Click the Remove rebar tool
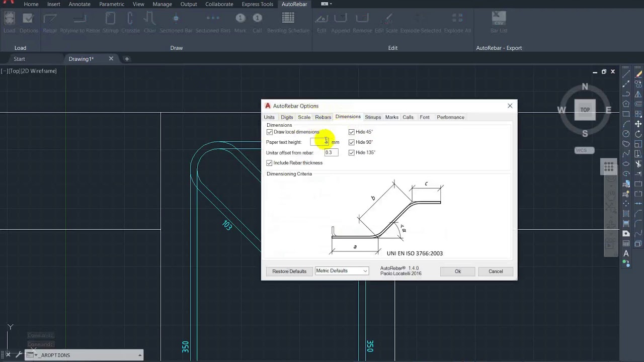 (x=362, y=23)
